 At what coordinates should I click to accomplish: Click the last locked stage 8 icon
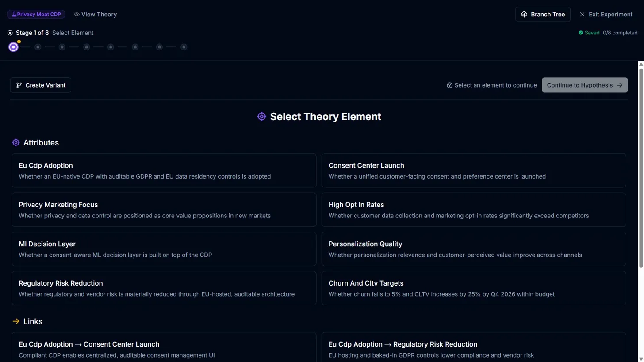(184, 47)
